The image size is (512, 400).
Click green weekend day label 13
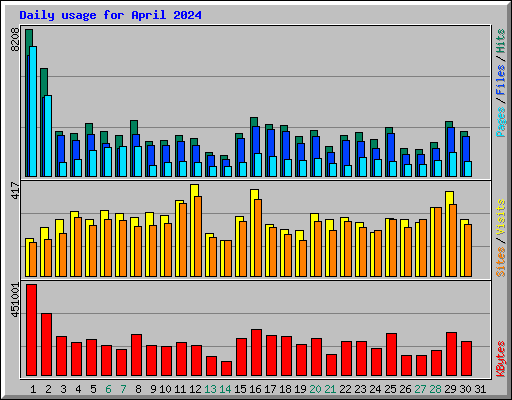point(210,389)
